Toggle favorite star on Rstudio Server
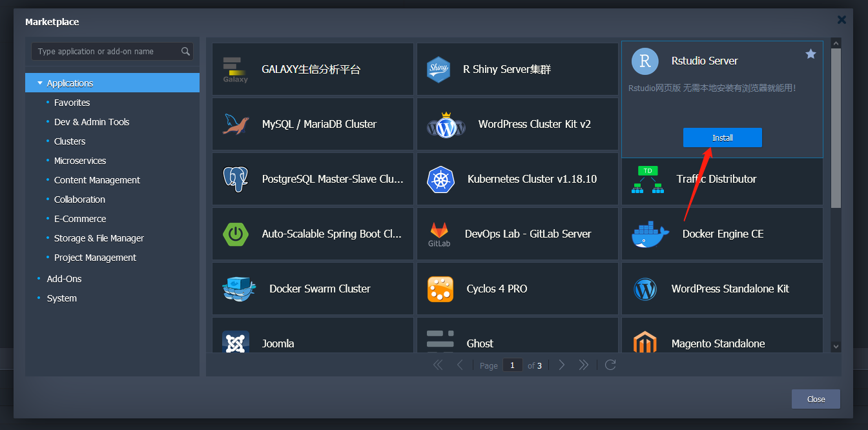 coord(811,54)
